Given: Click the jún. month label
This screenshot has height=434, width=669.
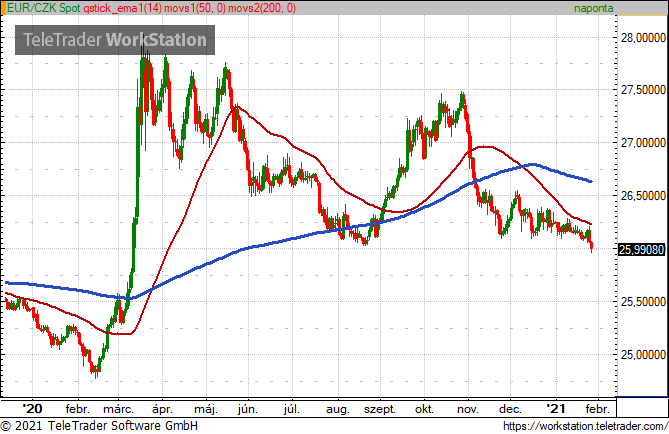Looking at the screenshot, I should click(247, 409).
